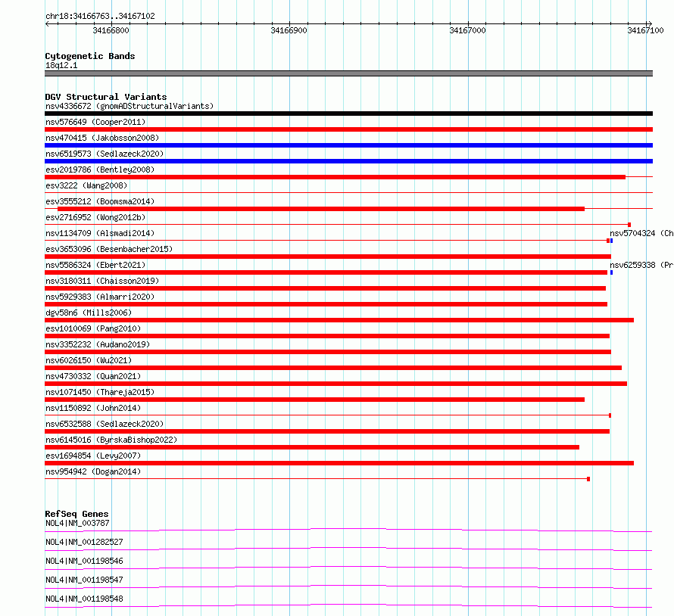
Task: Select NOL4|NM_001198548 gene label
Action: (84, 599)
